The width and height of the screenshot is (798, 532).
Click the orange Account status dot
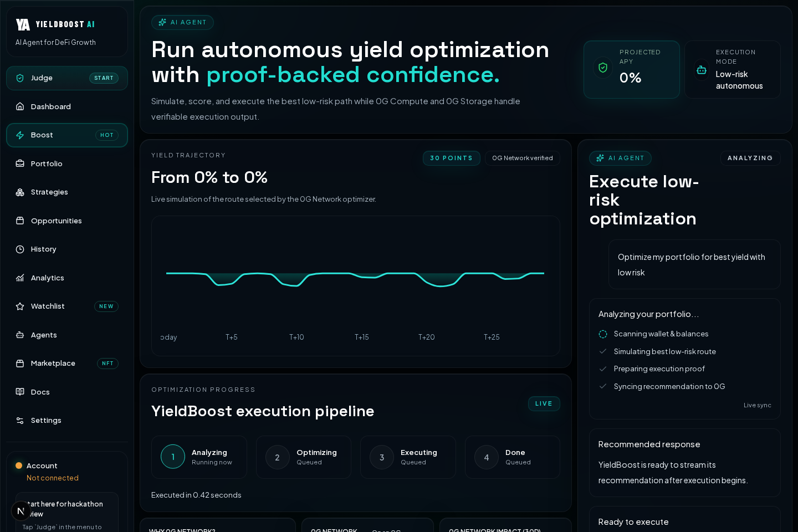click(x=19, y=465)
